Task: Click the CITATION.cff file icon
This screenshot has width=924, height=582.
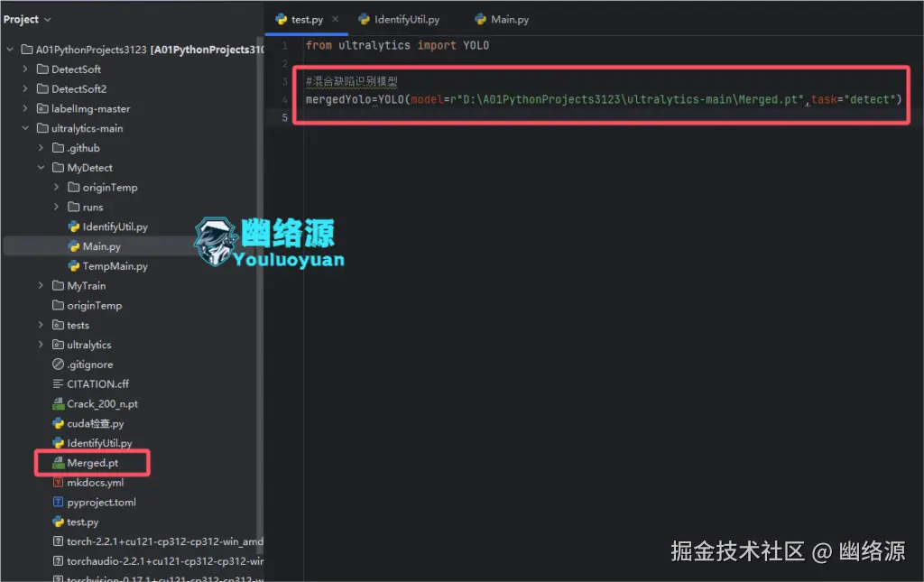Action: (59, 383)
